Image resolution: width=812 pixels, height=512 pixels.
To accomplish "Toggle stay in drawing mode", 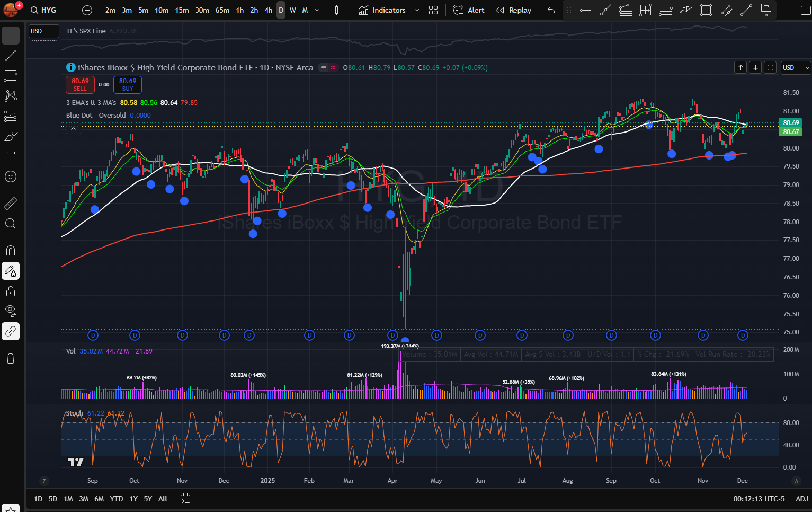I will (x=11, y=271).
